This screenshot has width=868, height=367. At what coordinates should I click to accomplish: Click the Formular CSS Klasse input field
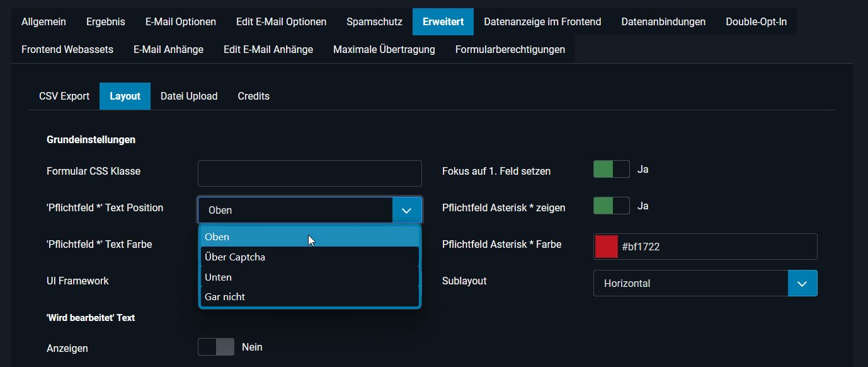[309, 173]
